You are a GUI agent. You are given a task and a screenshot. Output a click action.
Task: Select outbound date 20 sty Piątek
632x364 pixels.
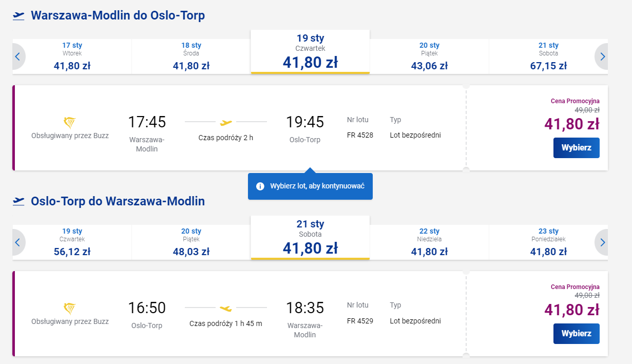[429, 56]
